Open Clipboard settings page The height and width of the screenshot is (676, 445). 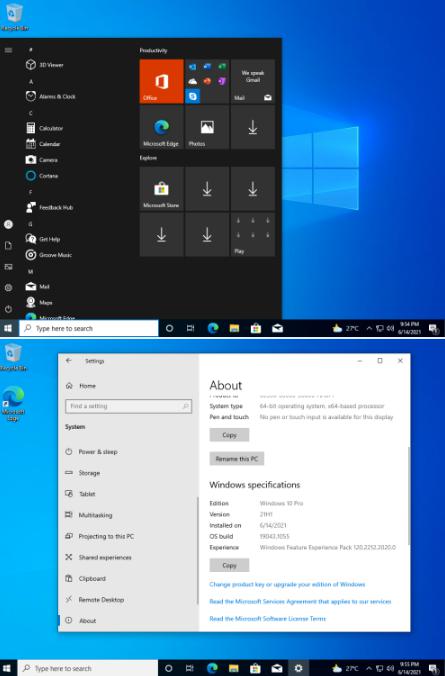point(85,579)
